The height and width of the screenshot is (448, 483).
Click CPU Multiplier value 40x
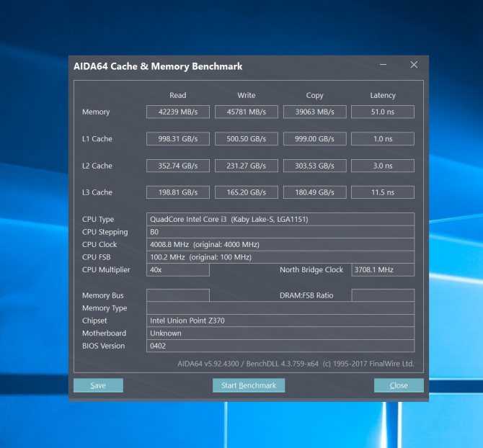[x=178, y=270]
